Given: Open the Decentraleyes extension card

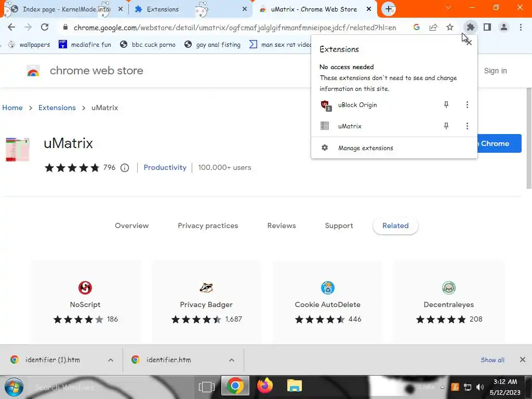Looking at the screenshot, I should coord(448,302).
